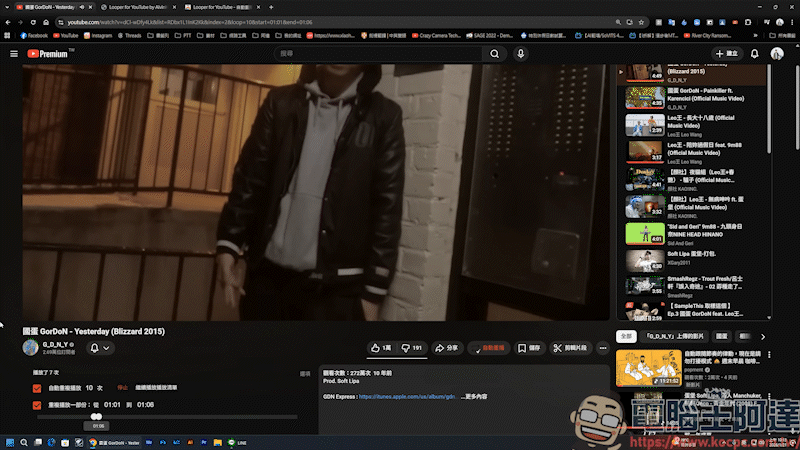800x450 pixels.
Task: Open the YouTube bookmark
Action: pyautogui.click(x=65, y=35)
